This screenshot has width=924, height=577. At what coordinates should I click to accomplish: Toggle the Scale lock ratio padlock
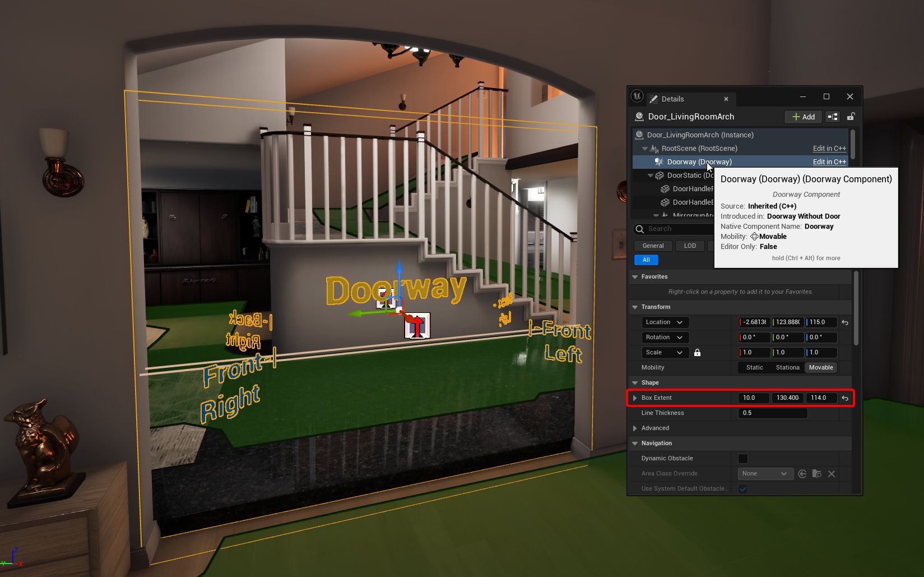click(697, 353)
